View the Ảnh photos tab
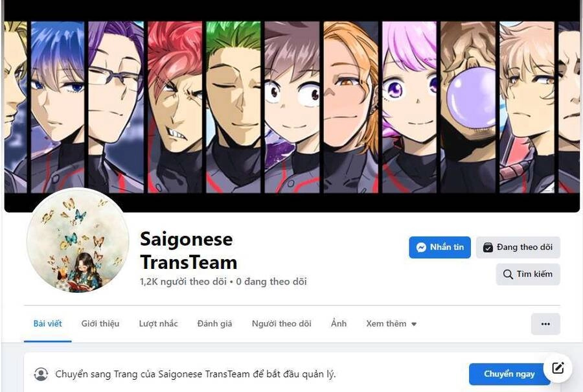This screenshot has width=583, height=392. 339,324
